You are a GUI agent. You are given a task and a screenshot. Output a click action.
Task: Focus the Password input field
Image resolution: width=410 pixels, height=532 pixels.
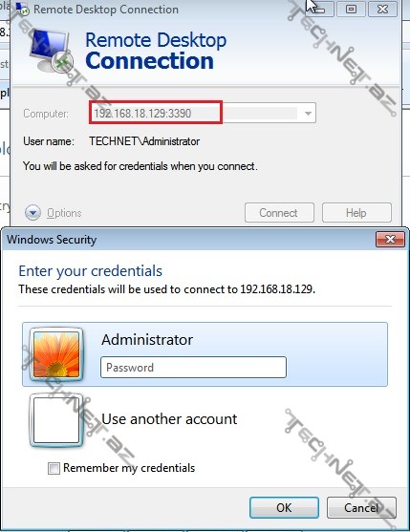193,367
